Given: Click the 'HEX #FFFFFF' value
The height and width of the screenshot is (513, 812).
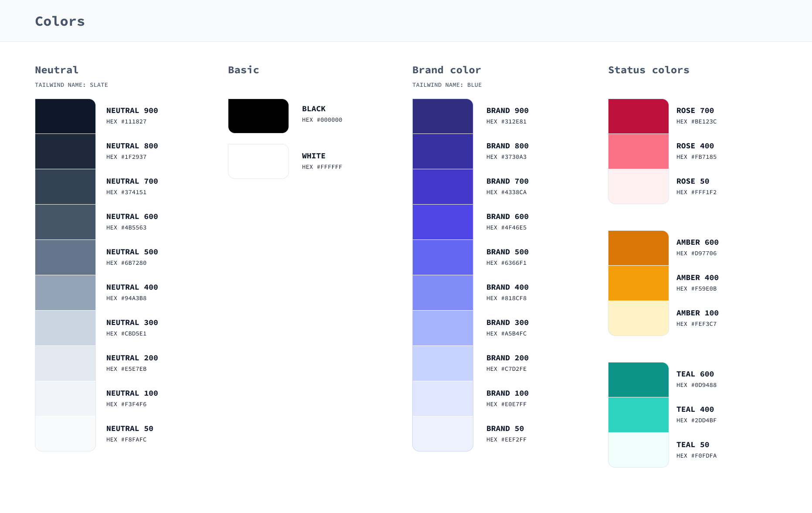Looking at the screenshot, I should click(x=322, y=167).
